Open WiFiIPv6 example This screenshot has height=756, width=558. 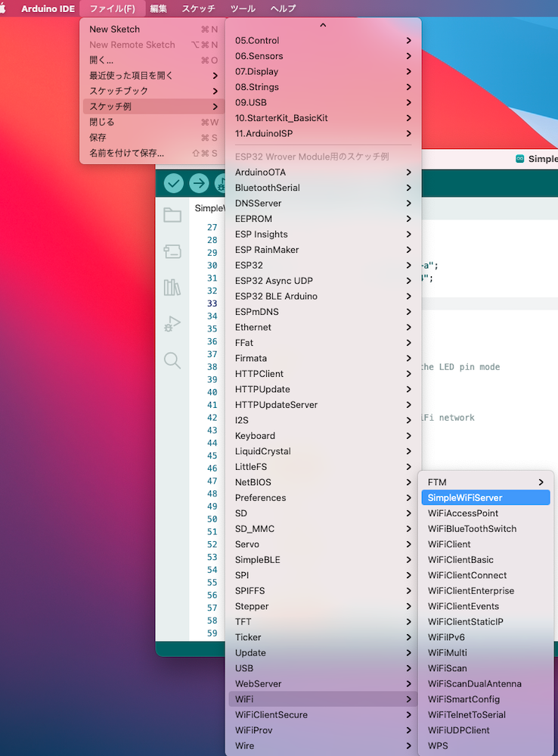point(485,637)
